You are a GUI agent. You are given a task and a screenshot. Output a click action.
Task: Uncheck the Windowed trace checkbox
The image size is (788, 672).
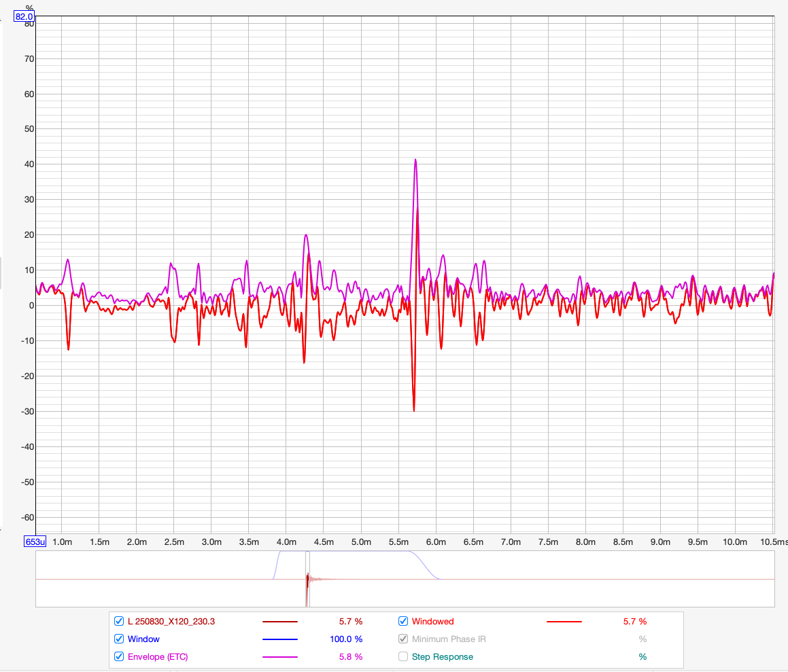point(403,621)
